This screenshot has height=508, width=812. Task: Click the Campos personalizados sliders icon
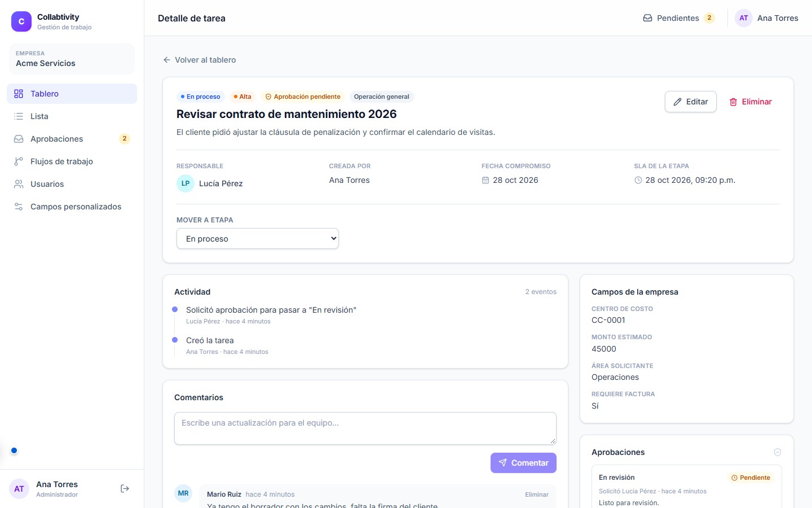[x=19, y=207]
